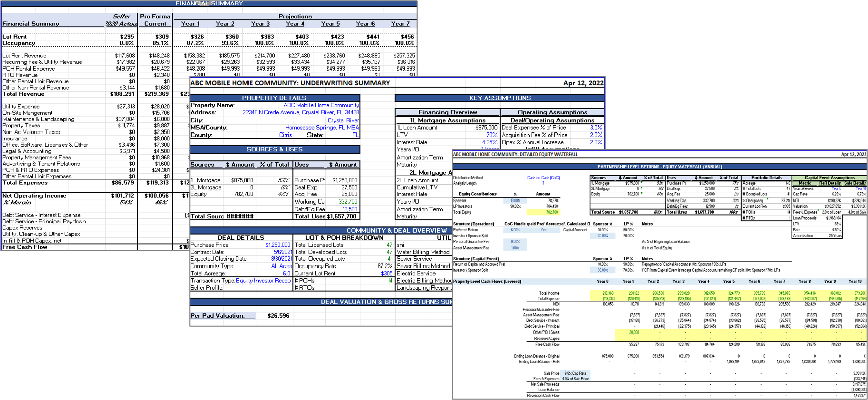Select the All Ages Community Type value
The height and width of the screenshot is (400, 868).
(x=281, y=266)
